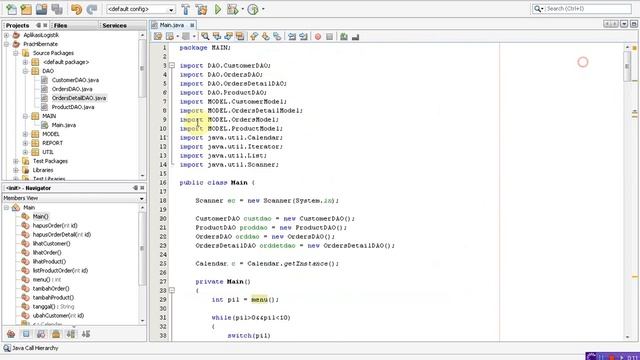Click the Navigator vertical scrollbar thumb

click(142, 249)
